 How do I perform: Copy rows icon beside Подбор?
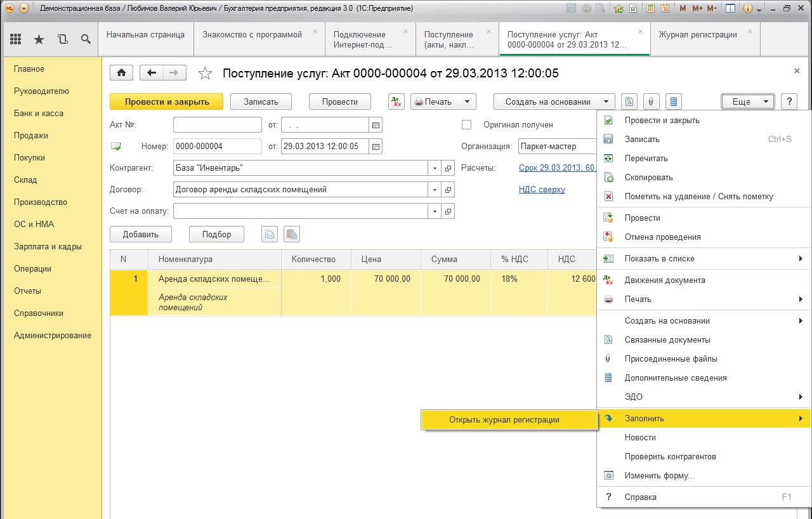[x=270, y=234]
